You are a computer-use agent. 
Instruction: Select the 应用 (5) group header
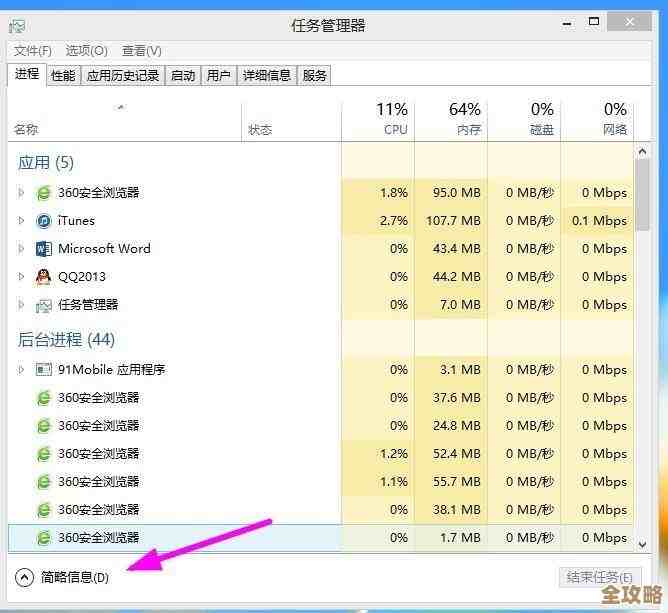pos(46,163)
